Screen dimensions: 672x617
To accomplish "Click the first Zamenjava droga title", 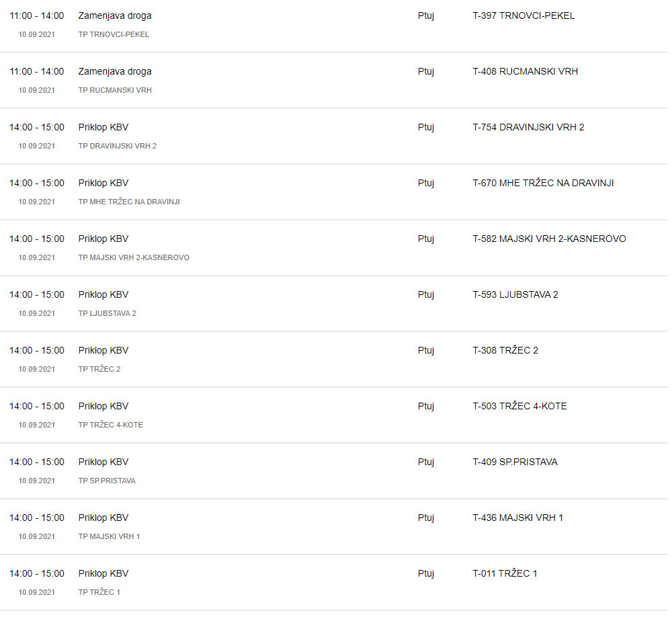I will coord(115,16).
